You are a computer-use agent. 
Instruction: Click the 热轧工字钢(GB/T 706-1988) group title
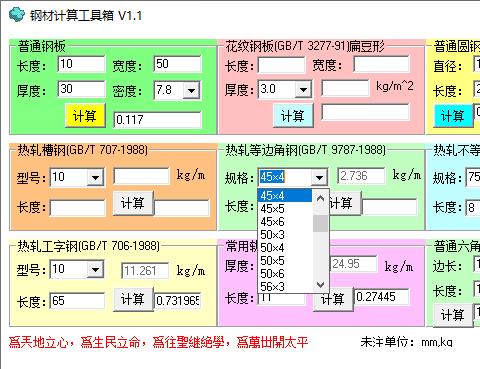(88, 246)
